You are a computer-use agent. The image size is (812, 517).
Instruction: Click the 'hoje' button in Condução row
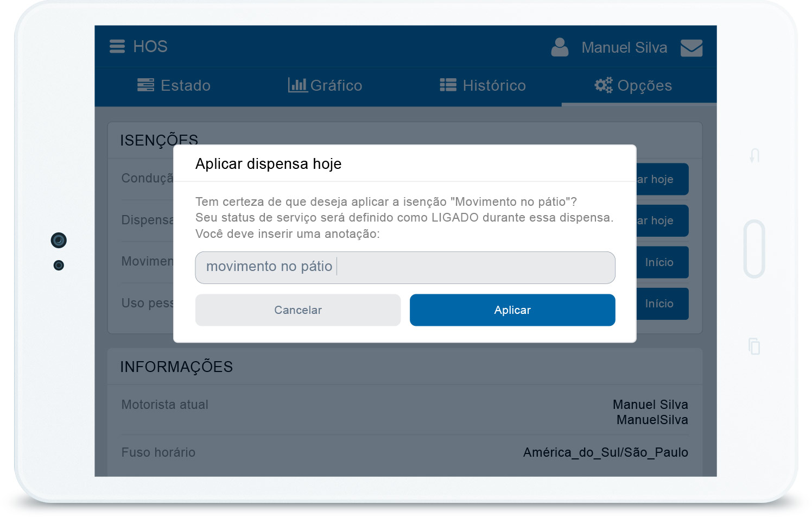tap(662, 179)
